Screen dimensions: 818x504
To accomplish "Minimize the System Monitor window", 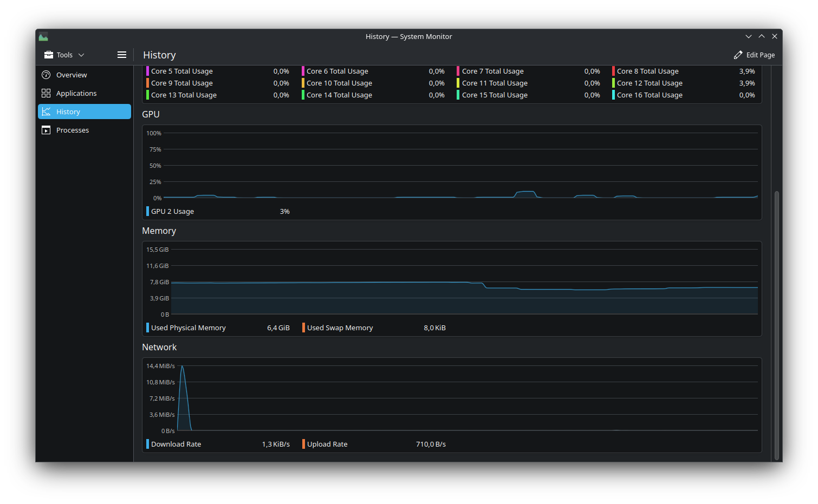I will (x=748, y=36).
